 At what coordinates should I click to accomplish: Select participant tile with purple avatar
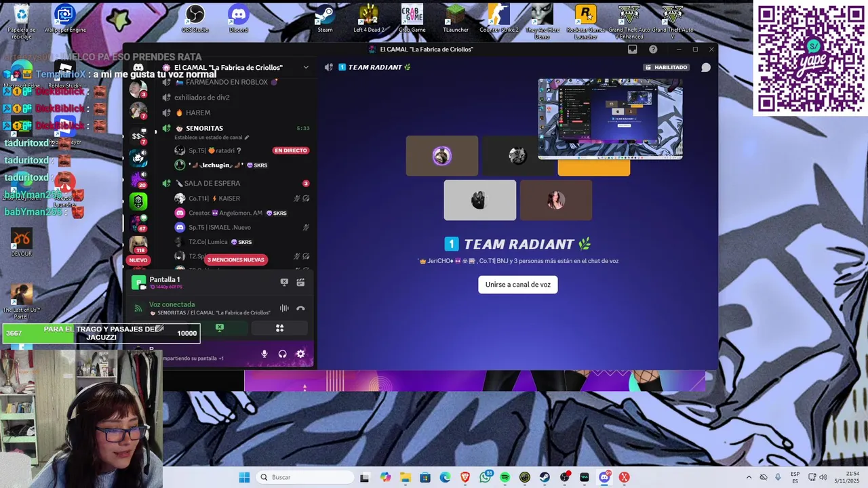442,156
